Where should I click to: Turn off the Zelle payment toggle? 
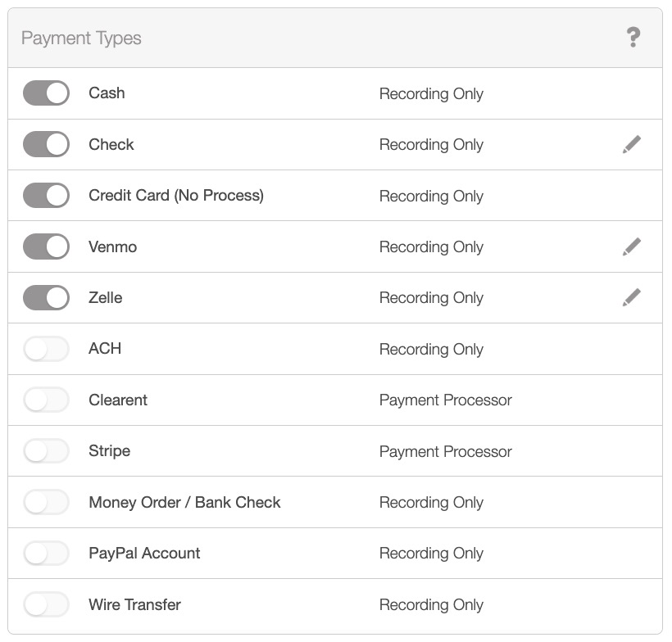point(46,298)
